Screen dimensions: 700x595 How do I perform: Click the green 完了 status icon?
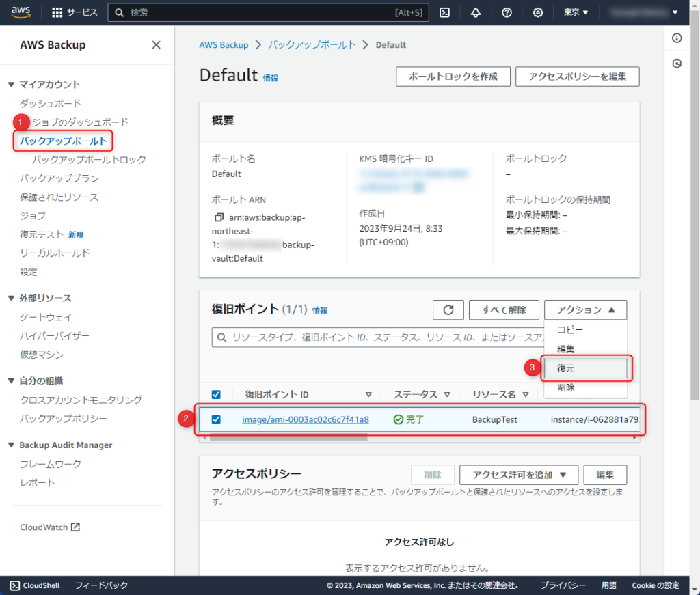click(399, 419)
